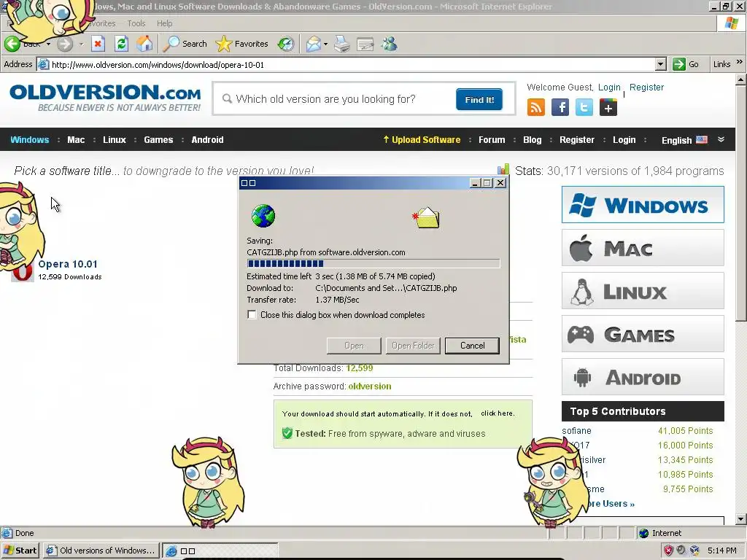Click the Print toolbar icon

coord(342,44)
